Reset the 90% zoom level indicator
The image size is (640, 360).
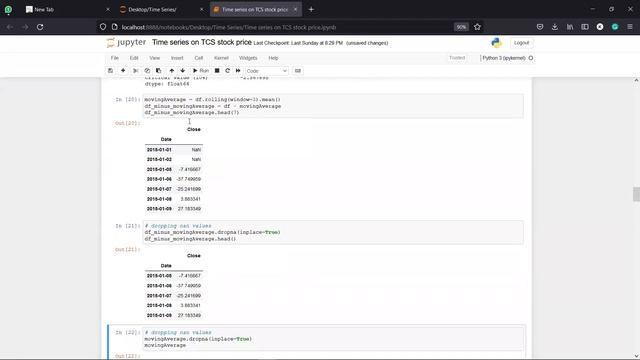tap(461, 27)
